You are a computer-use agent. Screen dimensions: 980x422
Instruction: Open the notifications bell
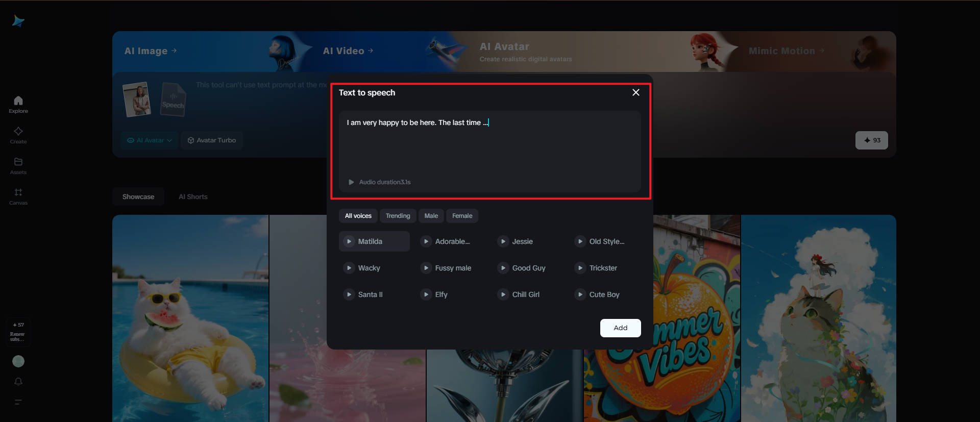18,382
